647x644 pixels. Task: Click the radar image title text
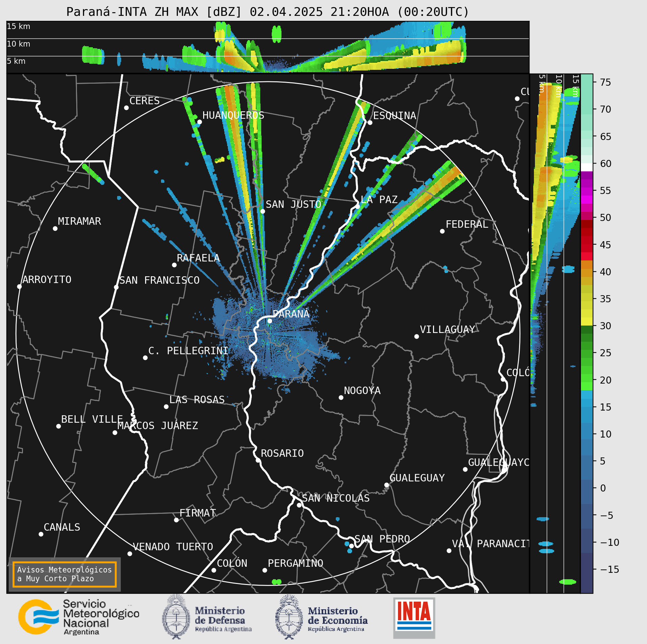(x=268, y=12)
